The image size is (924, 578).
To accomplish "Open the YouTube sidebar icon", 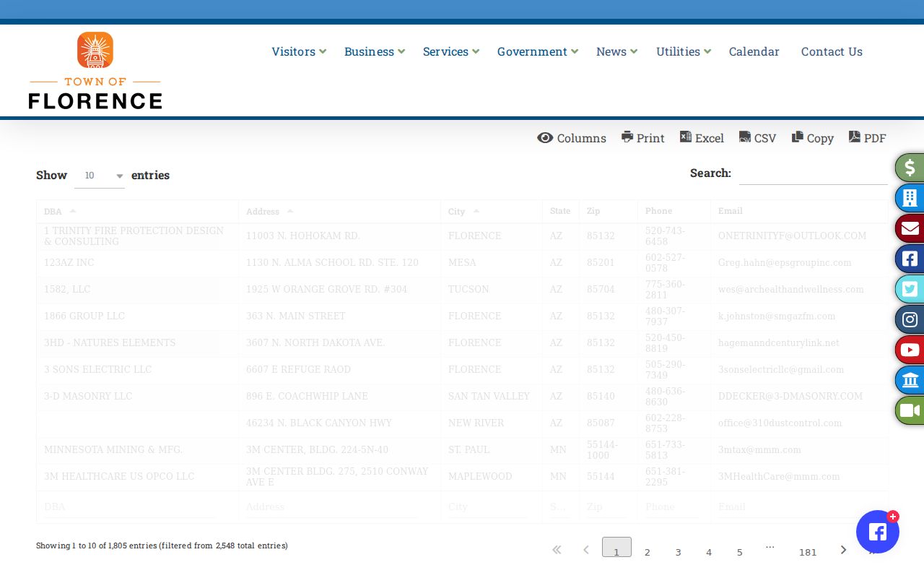I will pyautogui.click(x=910, y=350).
